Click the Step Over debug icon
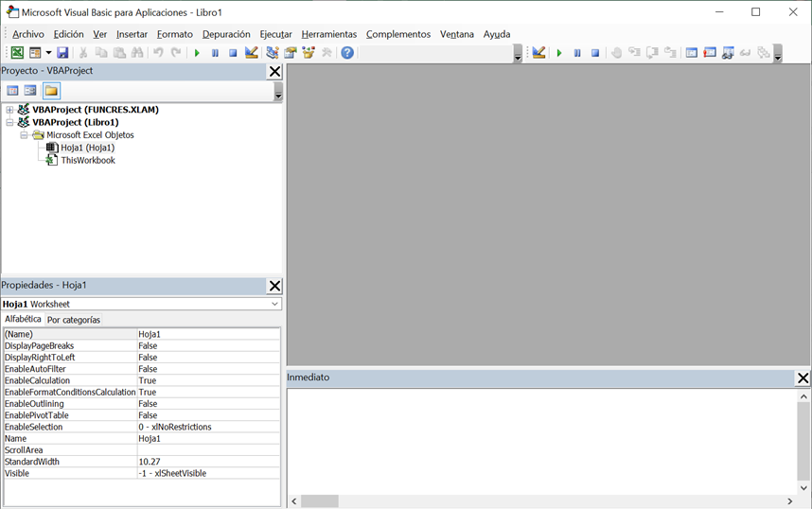The height and width of the screenshot is (509, 812). click(x=652, y=52)
